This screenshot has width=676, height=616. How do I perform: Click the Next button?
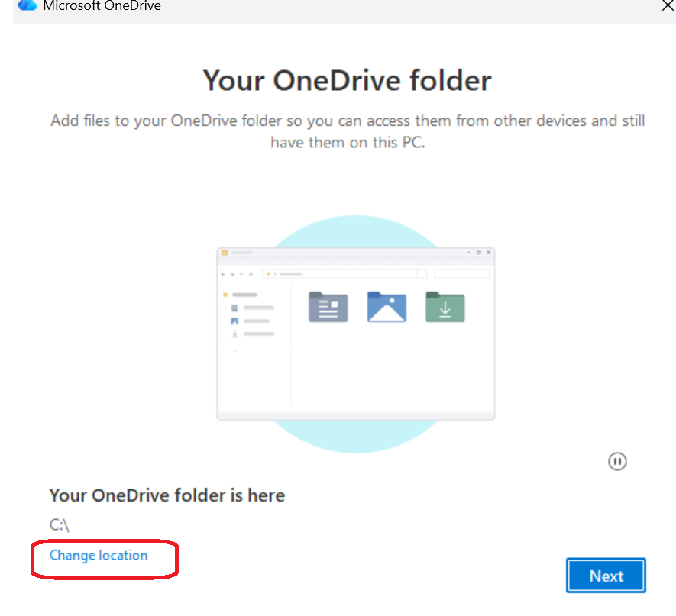(x=606, y=576)
